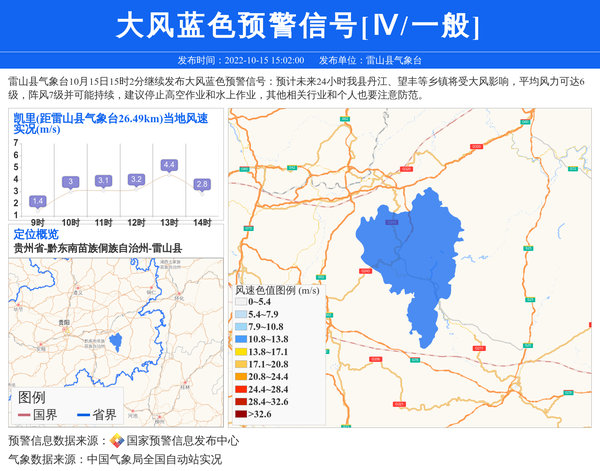Select the 2.8 data label at 14时

tap(201, 184)
